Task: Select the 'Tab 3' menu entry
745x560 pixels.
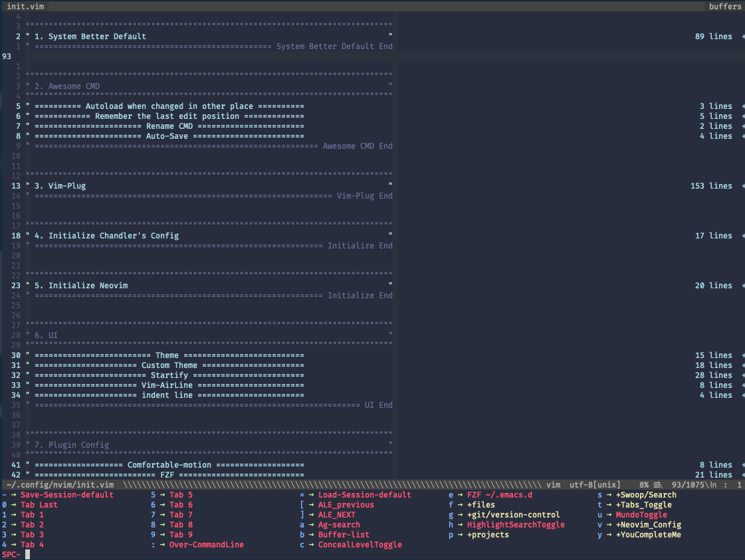Action: tap(32, 535)
